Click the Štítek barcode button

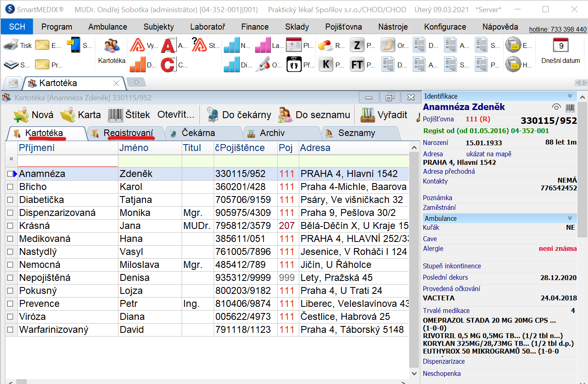[129, 115]
